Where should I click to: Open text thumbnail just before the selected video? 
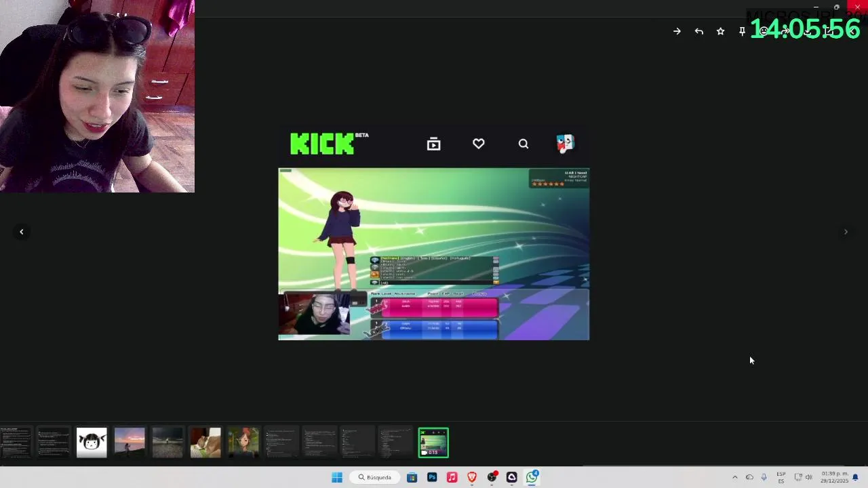395,443
